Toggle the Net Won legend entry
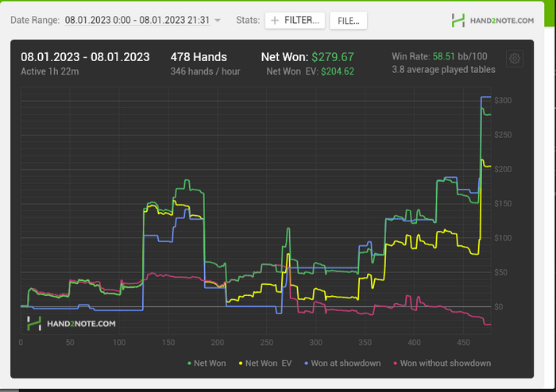Viewport: 556px width, 392px height. coord(207,363)
